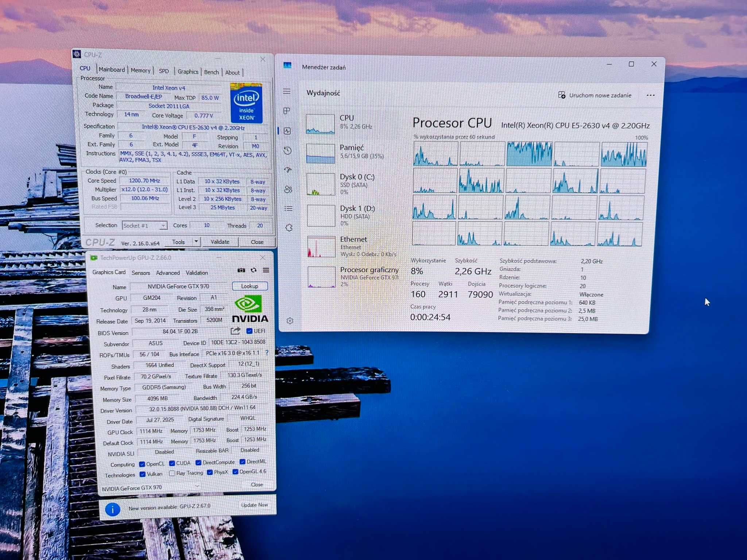Select the Ethernet performance item
Screen dimensions: 747x560
352,246
